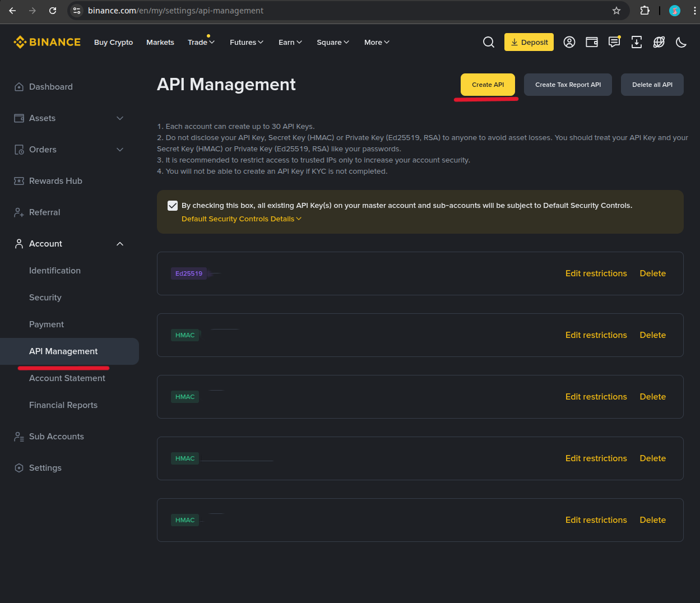Open Financial Reports in sidebar
Screen dimensions: 700x603
63,405
